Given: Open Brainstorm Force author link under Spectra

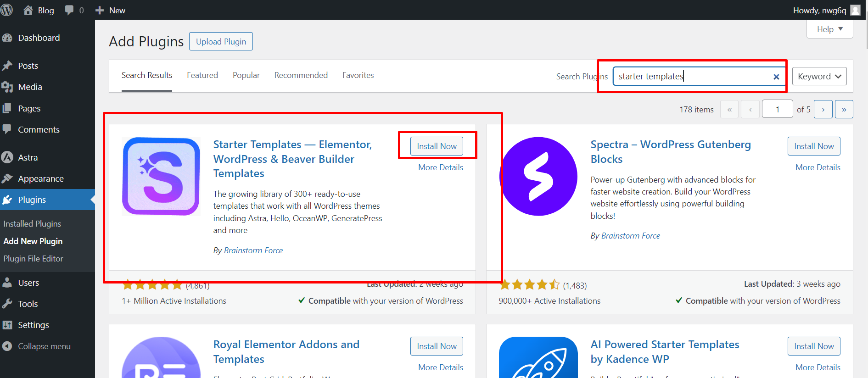Looking at the screenshot, I should 631,236.
